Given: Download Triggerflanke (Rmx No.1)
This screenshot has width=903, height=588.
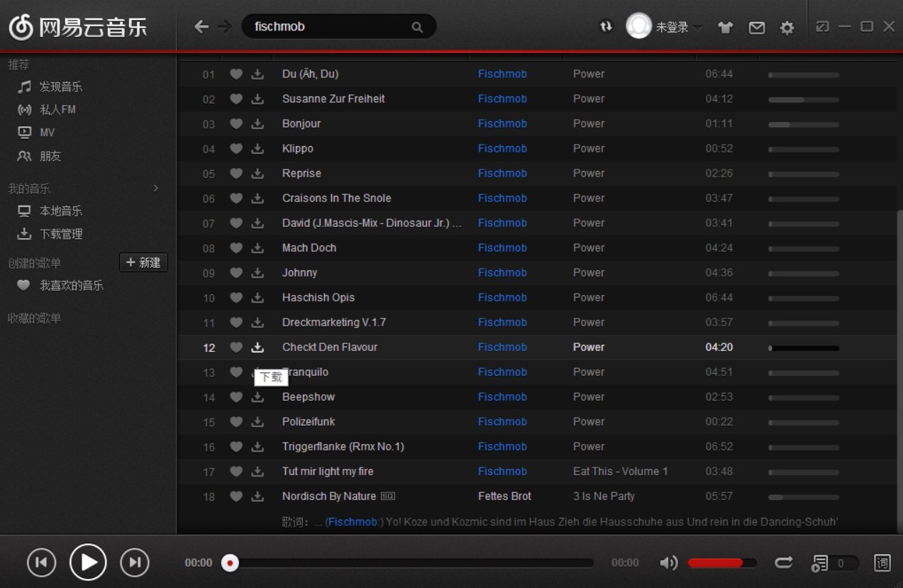Looking at the screenshot, I should coord(257,446).
